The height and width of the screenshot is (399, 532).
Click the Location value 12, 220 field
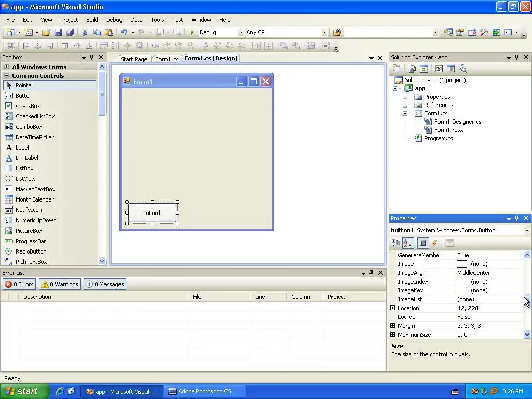click(x=489, y=308)
